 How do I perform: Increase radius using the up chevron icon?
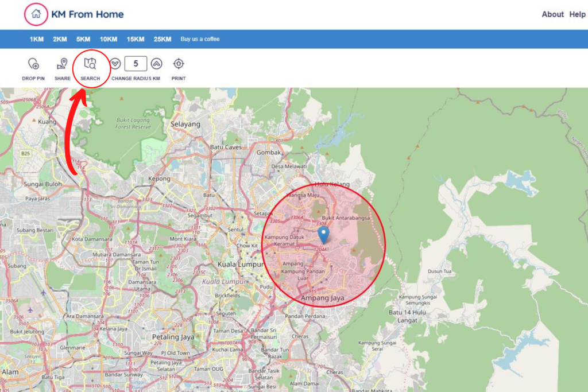tap(156, 63)
